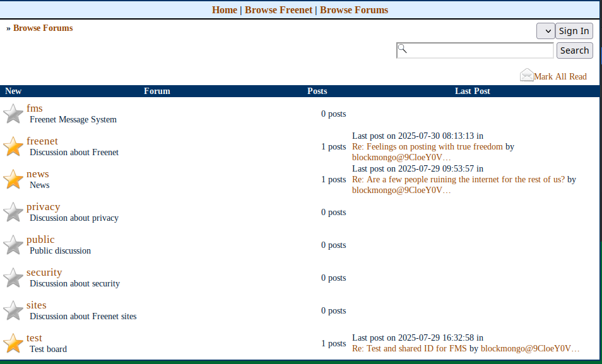Click blockmongo author link in test row
Viewport: 602px width, 364px height.
click(530, 349)
